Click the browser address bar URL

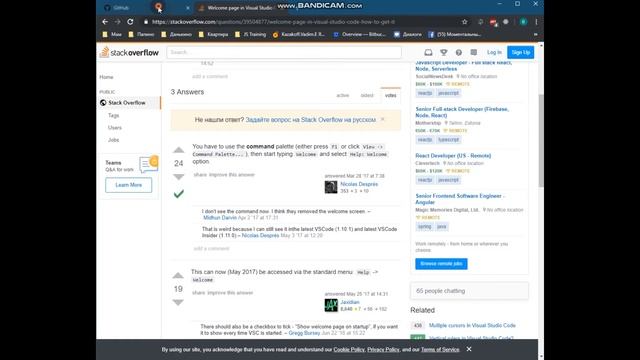tap(273, 22)
